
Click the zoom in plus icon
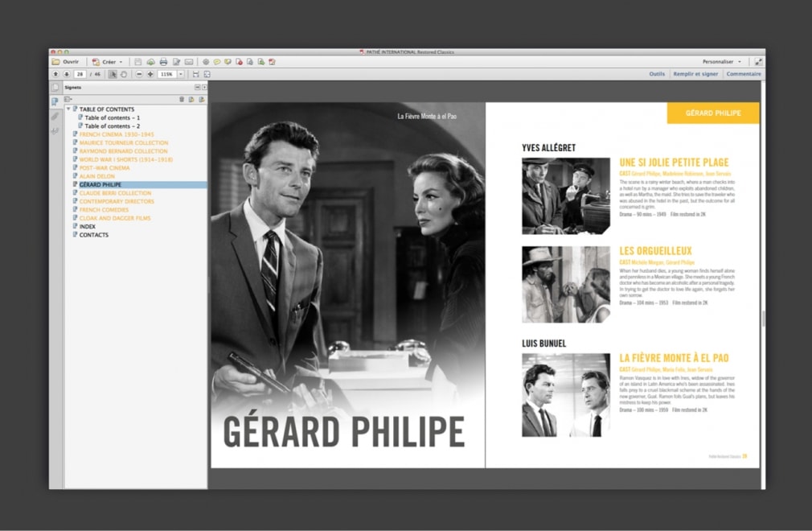click(x=150, y=74)
